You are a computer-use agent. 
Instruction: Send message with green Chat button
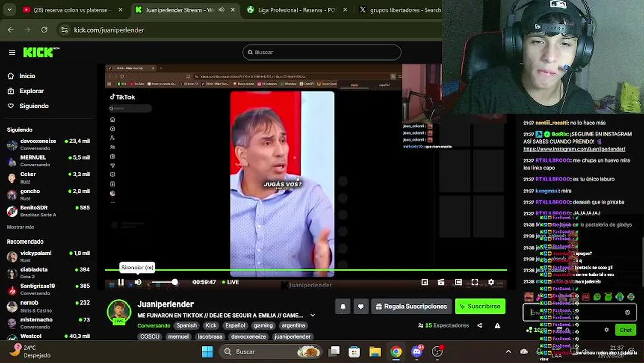coord(625,330)
